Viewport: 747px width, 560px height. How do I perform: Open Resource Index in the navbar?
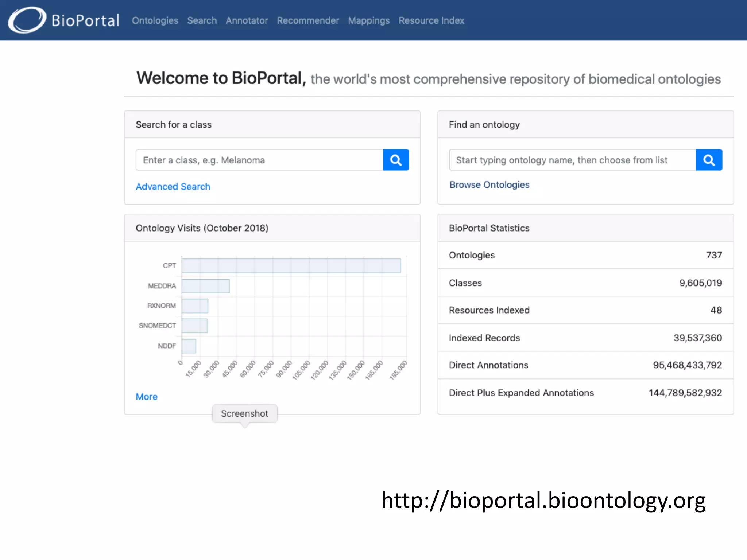coord(431,20)
